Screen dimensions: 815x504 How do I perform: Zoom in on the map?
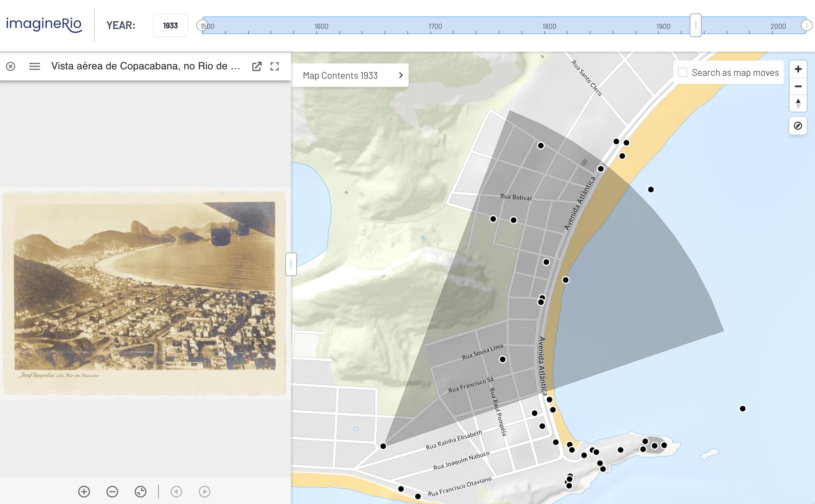pyautogui.click(x=798, y=69)
